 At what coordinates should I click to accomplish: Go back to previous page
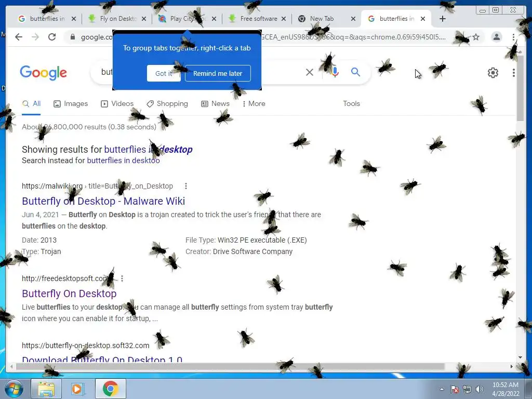(x=19, y=37)
